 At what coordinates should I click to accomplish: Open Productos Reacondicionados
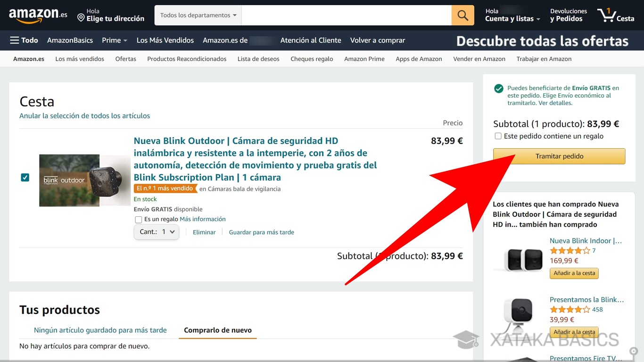(187, 59)
